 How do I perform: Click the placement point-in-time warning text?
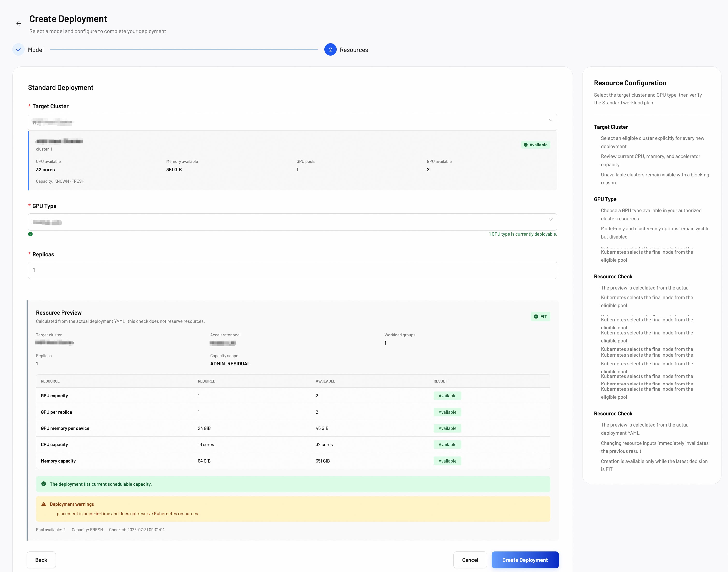pos(127,514)
